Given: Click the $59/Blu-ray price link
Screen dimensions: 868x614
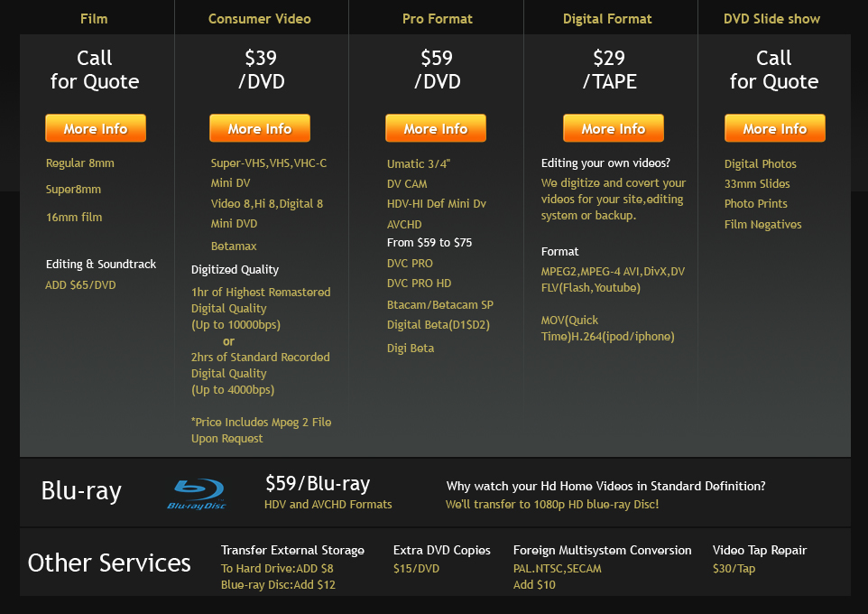Looking at the screenshot, I should (x=317, y=483).
